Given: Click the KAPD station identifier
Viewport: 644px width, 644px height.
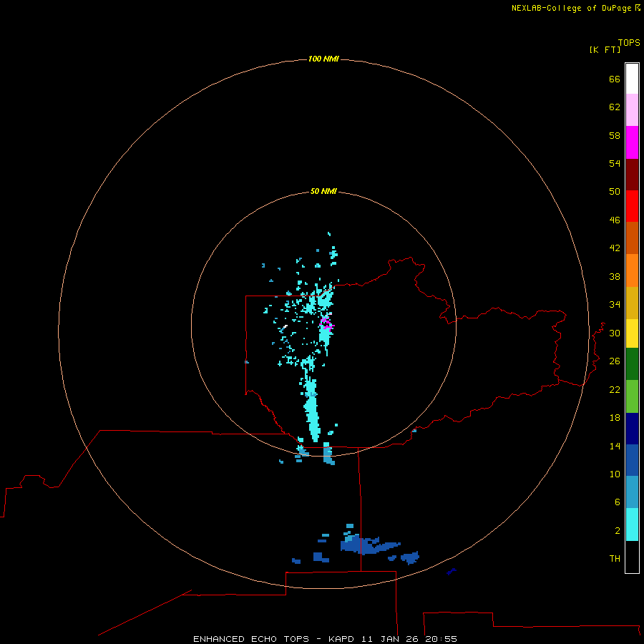Looking at the screenshot, I should pos(341,639).
